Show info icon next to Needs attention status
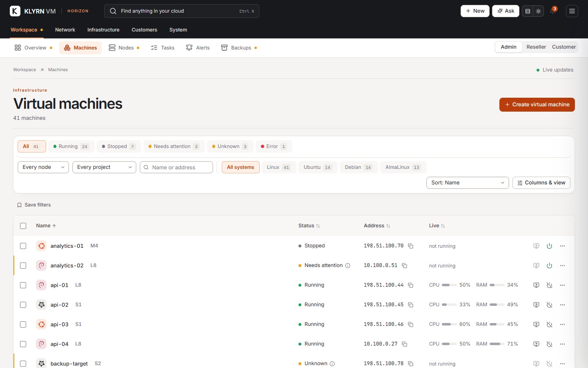Viewport: 588px width, 368px height. click(x=348, y=266)
